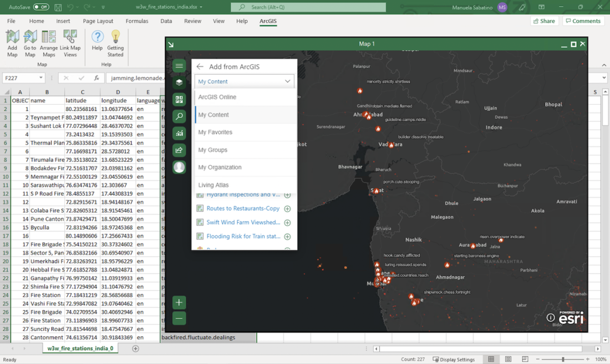Screen dimensions: 610x364
Task: Add Flooding Risk for Train stations via plus
Action: coord(287,237)
